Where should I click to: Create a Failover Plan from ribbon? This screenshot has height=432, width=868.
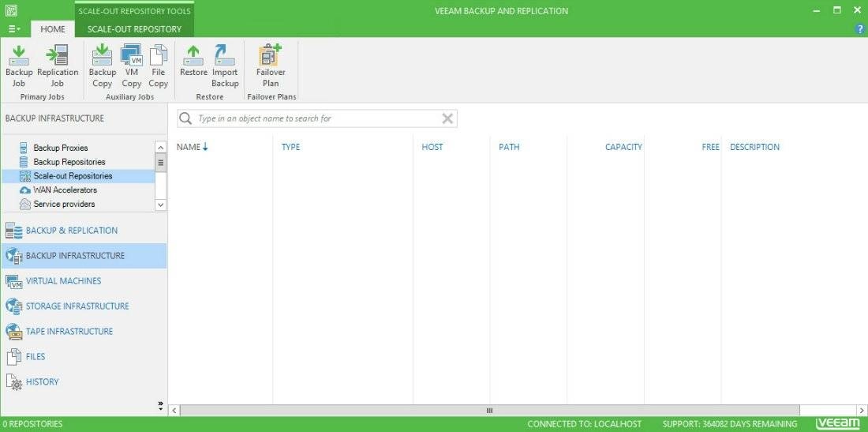tap(271, 66)
